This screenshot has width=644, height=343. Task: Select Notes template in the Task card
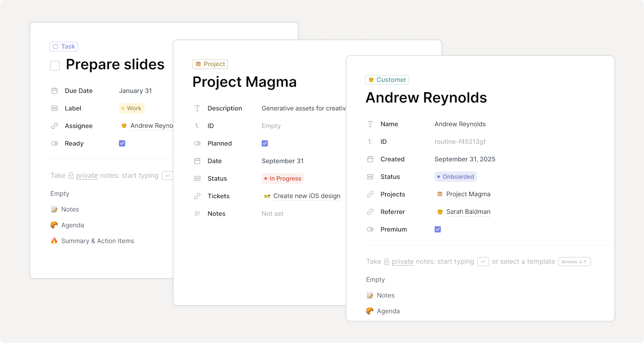click(x=65, y=209)
